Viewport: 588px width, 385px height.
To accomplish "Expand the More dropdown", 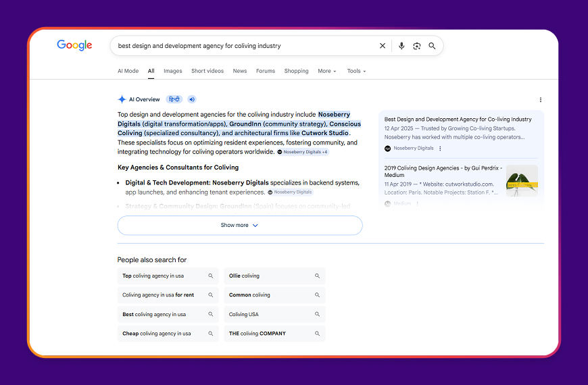I will click(327, 71).
